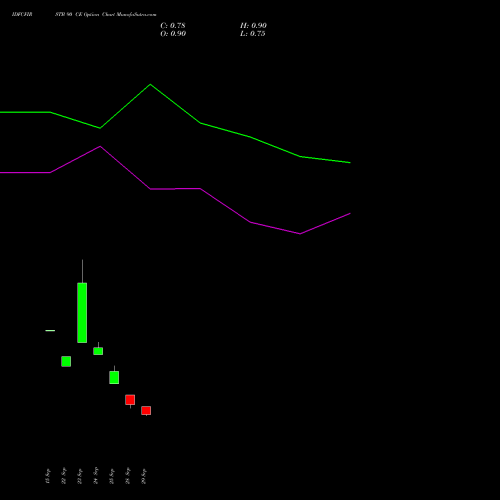Select the red candle with lower wick

pos(130,400)
